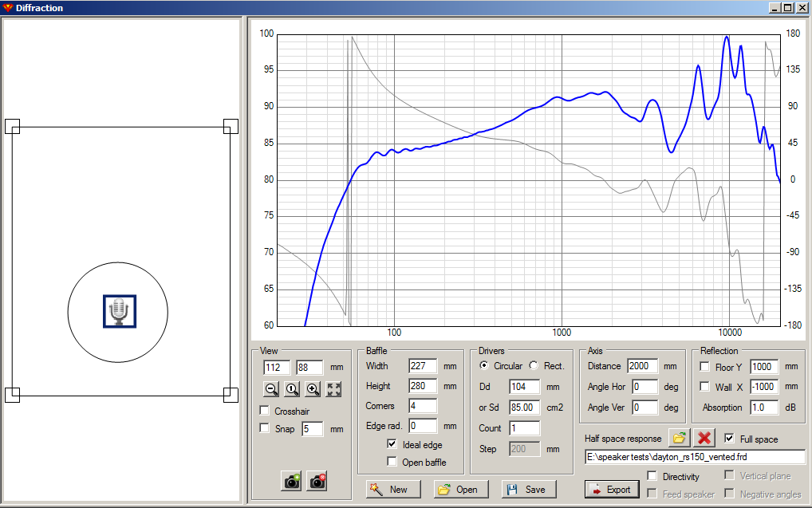This screenshot has height=508, width=812.
Task: Open half space response file folder icon
Action: pos(679,438)
